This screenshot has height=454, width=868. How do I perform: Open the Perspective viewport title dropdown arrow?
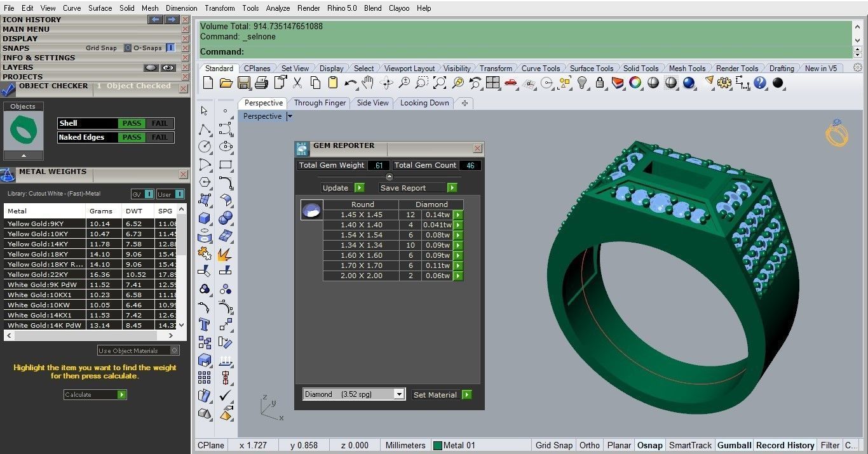click(x=290, y=116)
